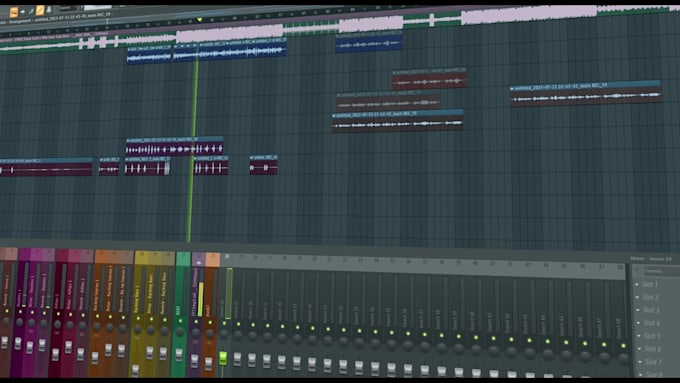Screen dimensions: 680x383
Task: Expand the Slot 5 effect dropdown
Action: click(x=639, y=336)
